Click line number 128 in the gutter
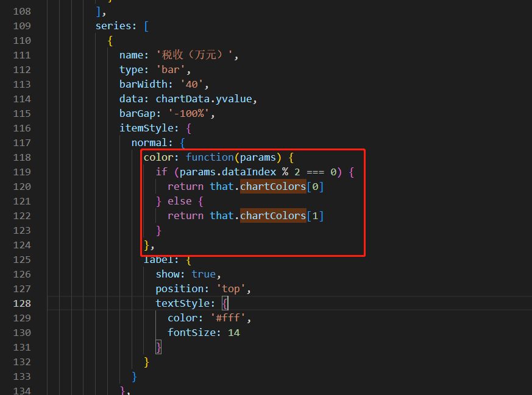The height and width of the screenshot is (395, 532). pos(22,303)
